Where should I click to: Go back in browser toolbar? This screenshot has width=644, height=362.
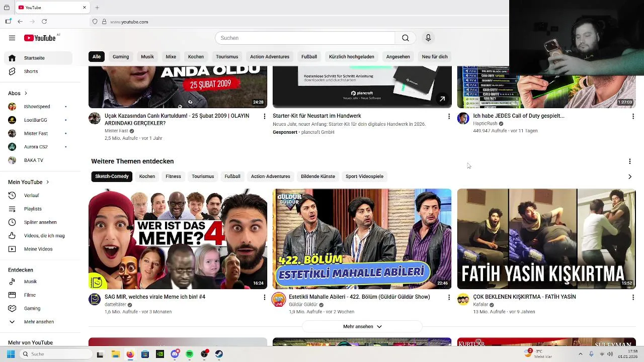(x=20, y=22)
